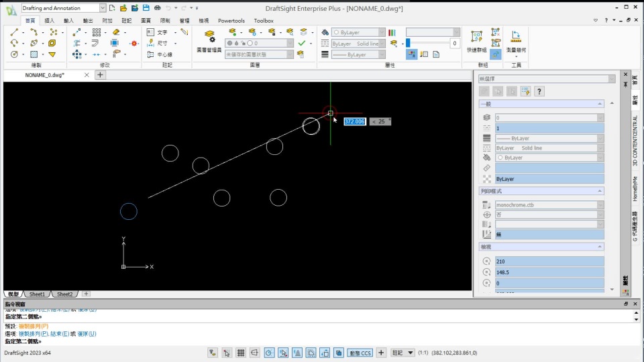Click the Centerline (中心線) tool
The width and height of the screenshot is (644, 362).
[x=160, y=54]
